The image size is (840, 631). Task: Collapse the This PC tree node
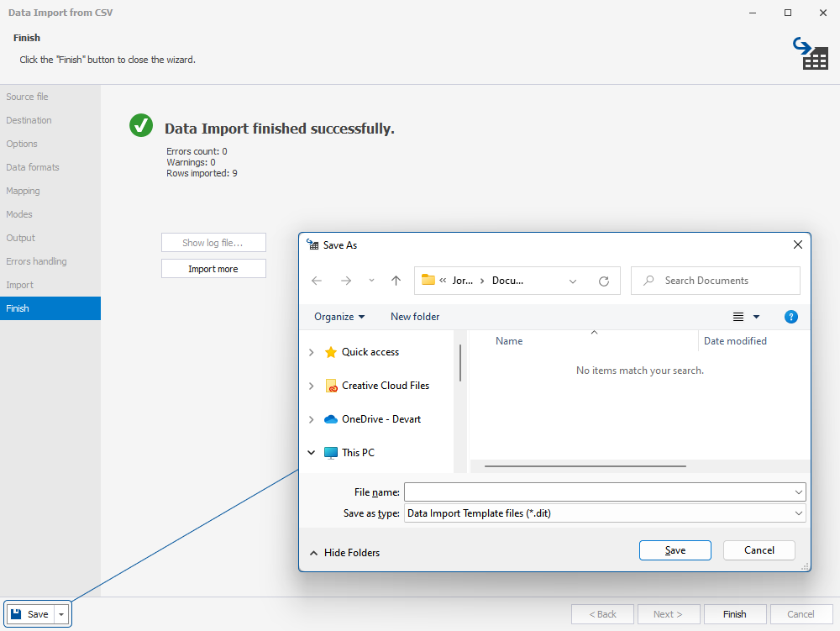(x=312, y=453)
